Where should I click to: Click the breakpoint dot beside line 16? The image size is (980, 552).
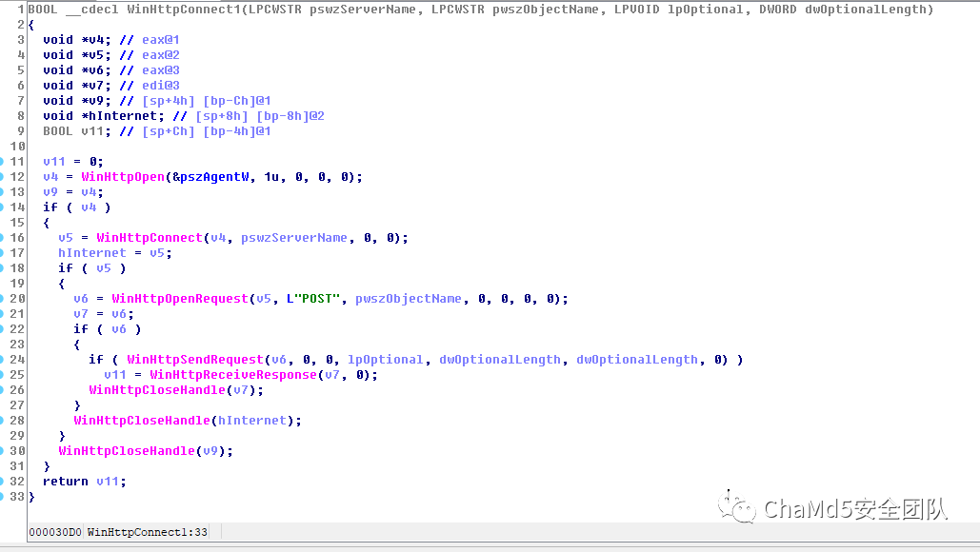click(2, 238)
